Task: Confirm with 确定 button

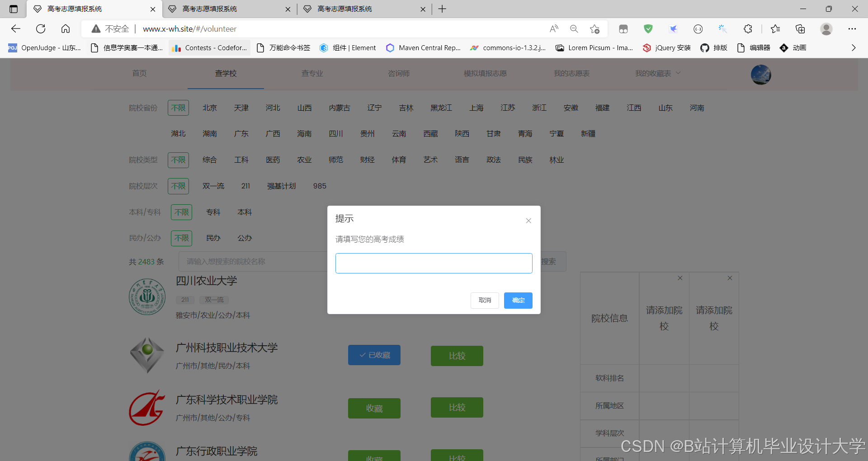Action: [x=518, y=301]
